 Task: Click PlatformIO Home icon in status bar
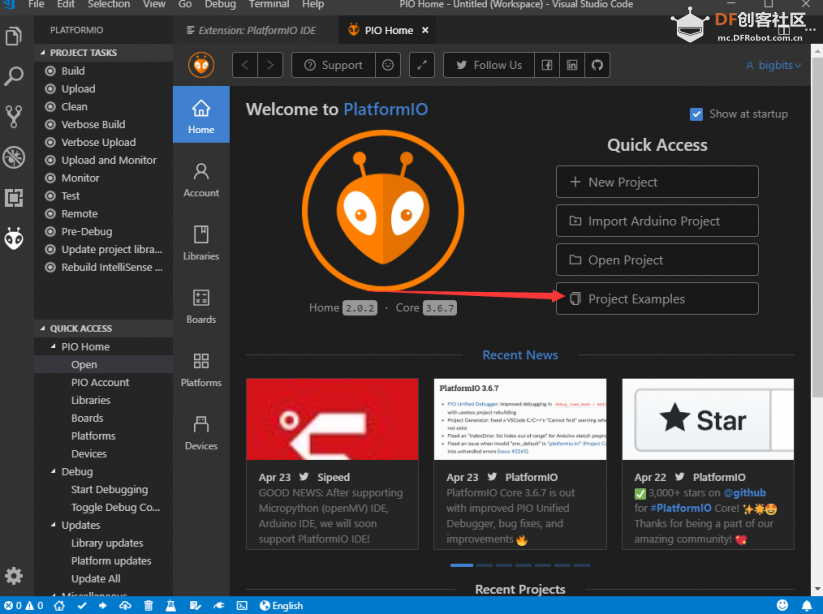59,606
